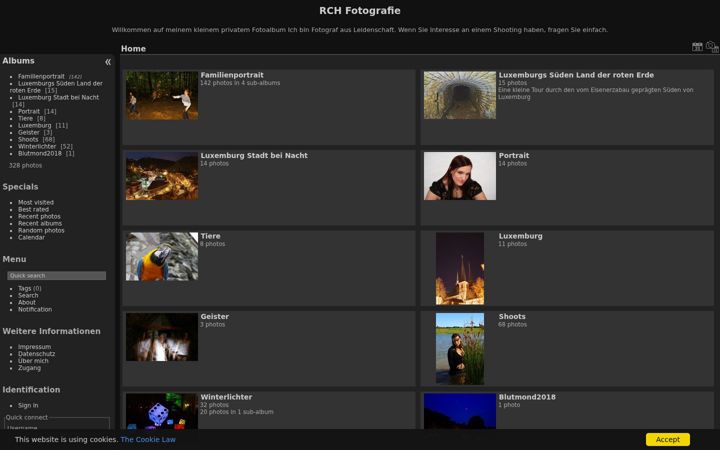Open the posted-date calendar view icon

[697, 47]
